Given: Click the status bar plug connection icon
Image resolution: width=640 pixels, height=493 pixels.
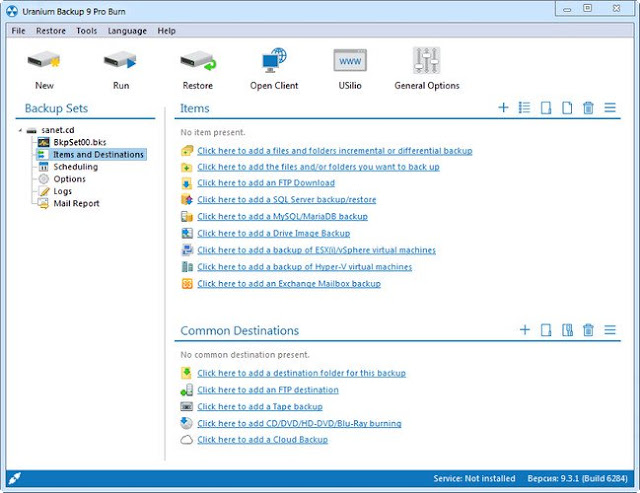Looking at the screenshot, I should [15, 478].
